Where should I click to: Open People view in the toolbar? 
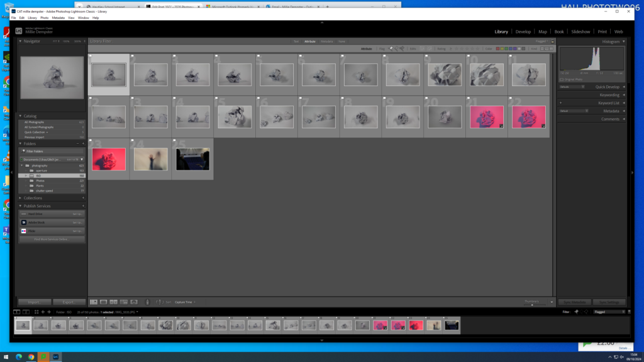pyautogui.click(x=134, y=302)
